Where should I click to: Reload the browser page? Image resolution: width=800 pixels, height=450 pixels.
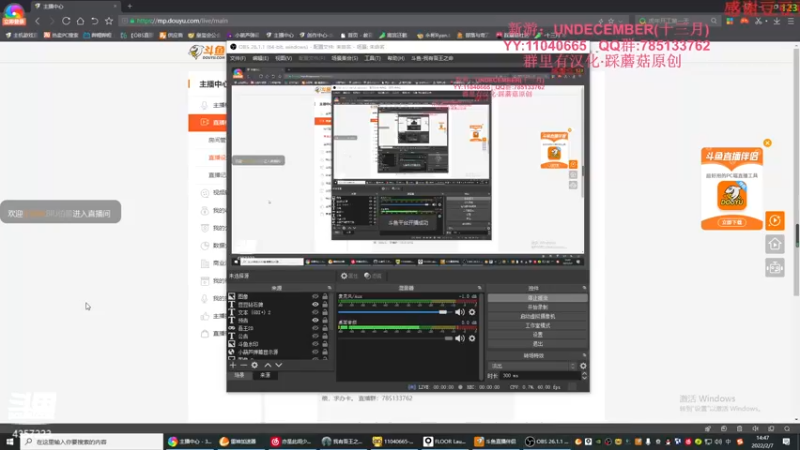(66, 21)
